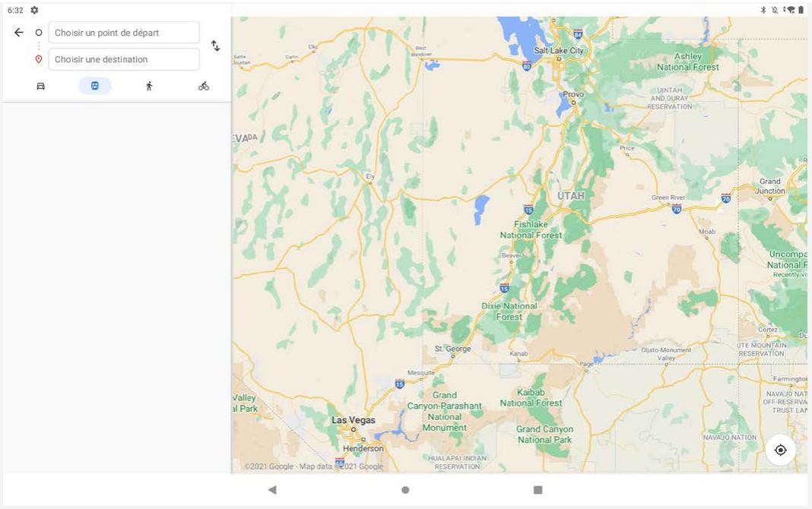Open settings gear in status bar
The image size is (812, 509).
pos(34,10)
